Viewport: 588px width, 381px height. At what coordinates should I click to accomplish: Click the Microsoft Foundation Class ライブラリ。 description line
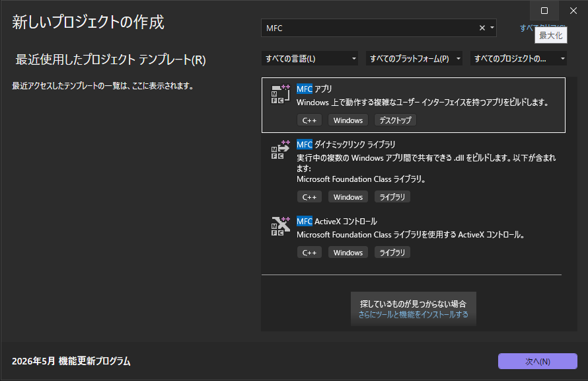point(361,179)
